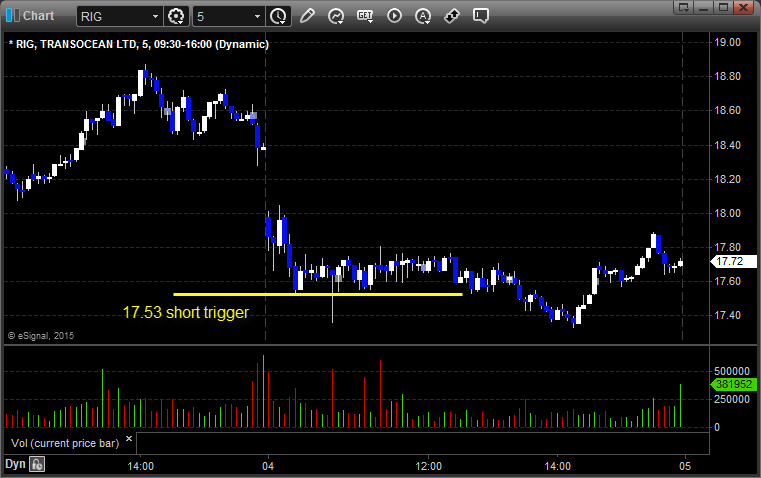Click the current price marker 17.72
The image size is (761, 478).
[733, 261]
